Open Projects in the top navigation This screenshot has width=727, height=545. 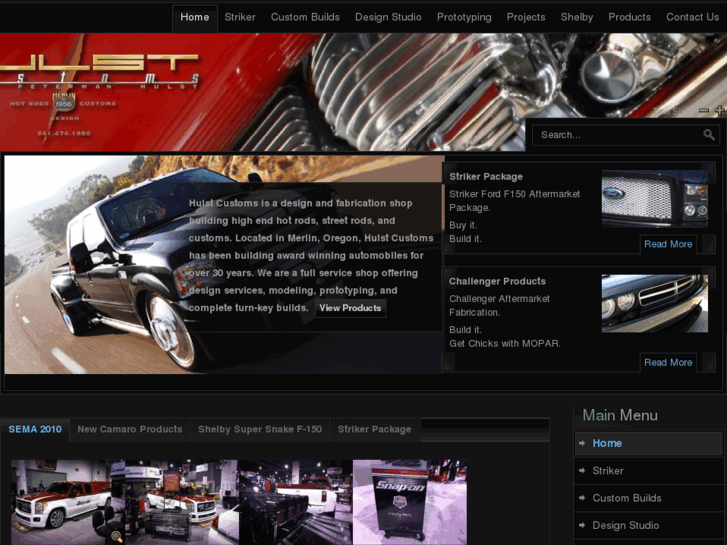pyautogui.click(x=526, y=18)
